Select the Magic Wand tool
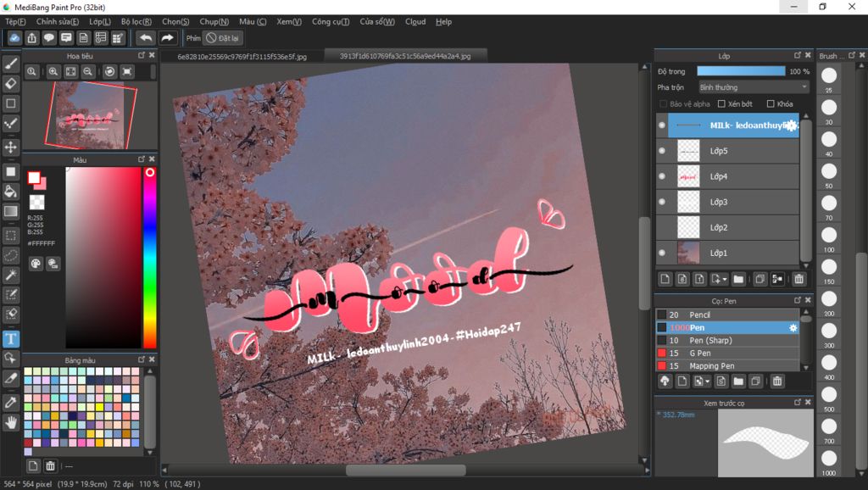868x490 pixels. (10, 275)
